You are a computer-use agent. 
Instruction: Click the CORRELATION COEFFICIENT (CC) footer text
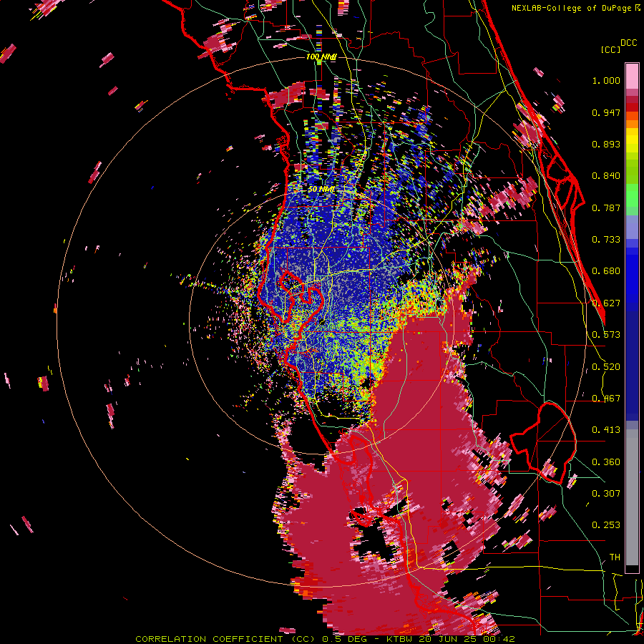[x=225, y=639]
